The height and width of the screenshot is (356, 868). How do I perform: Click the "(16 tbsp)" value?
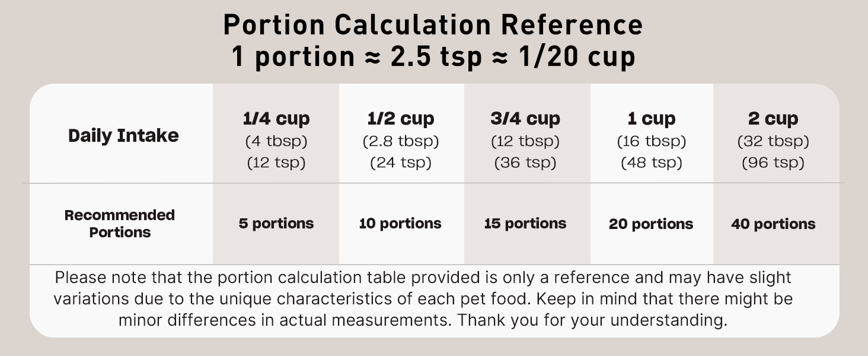(651, 142)
